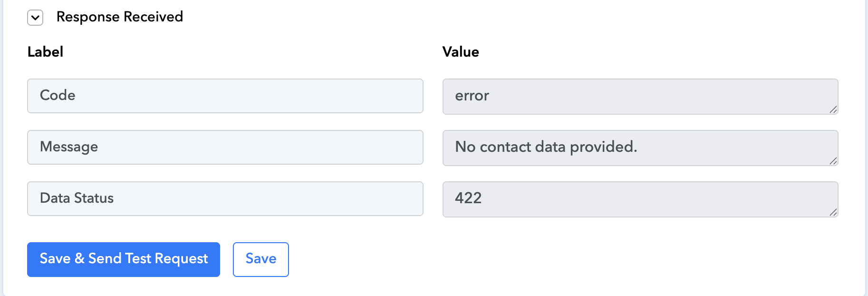This screenshot has height=296, width=868.
Task: Click the 'Message' text in label field
Action: (69, 147)
